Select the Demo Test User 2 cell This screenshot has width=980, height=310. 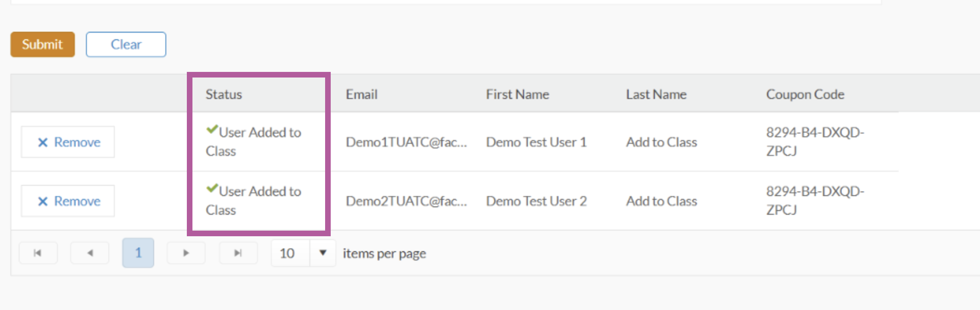[x=536, y=201]
